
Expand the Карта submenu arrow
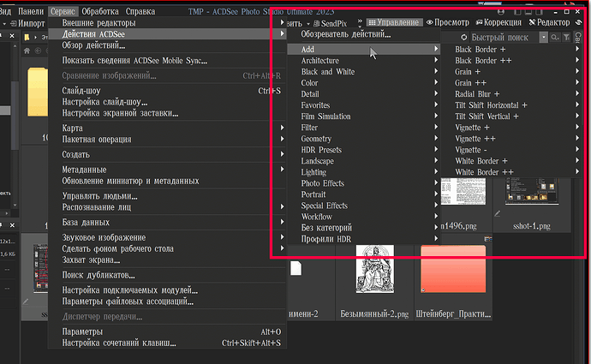coord(282,128)
